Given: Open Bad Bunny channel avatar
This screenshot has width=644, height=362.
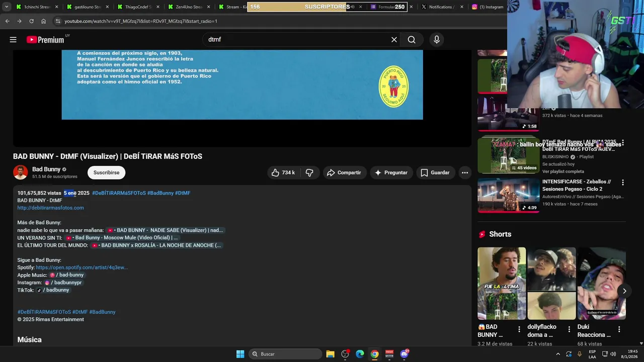Looking at the screenshot, I should point(20,172).
